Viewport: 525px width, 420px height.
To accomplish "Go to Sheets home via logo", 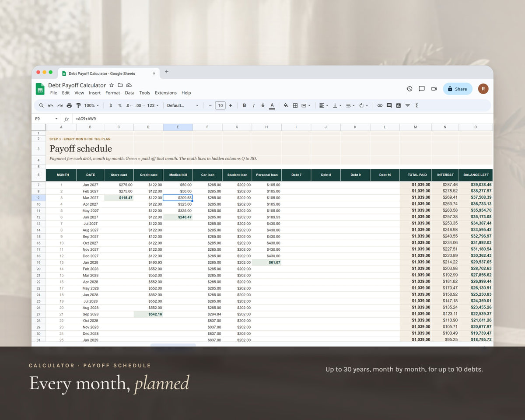I will tap(40, 89).
